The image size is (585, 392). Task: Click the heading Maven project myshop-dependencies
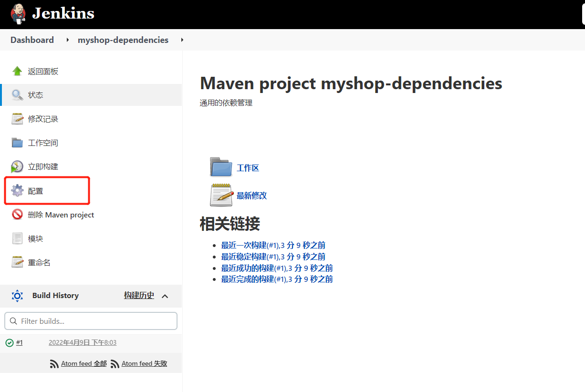coord(351,83)
